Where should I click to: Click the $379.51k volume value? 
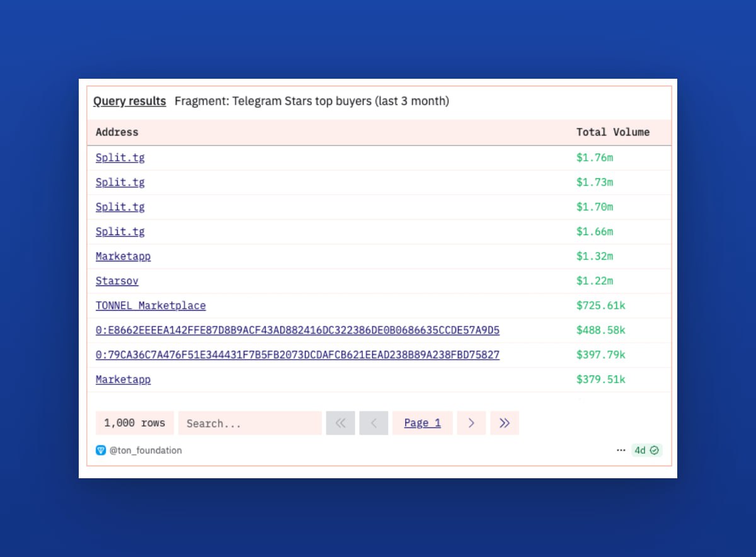click(601, 379)
